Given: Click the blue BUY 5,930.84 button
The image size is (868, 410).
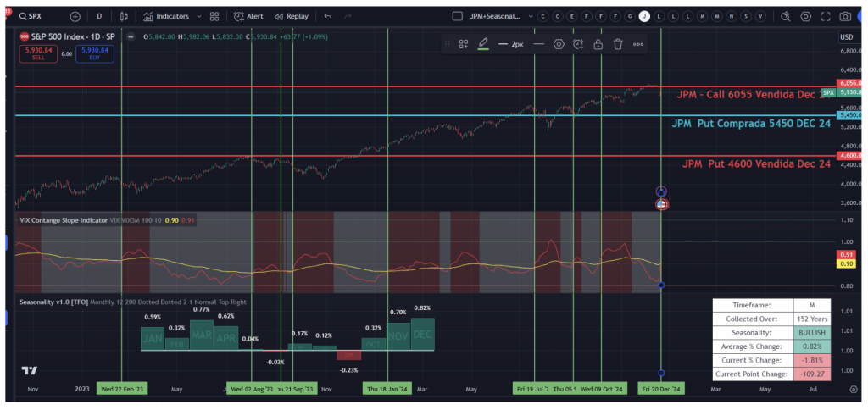Looking at the screenshot, I should pos(94,53).
